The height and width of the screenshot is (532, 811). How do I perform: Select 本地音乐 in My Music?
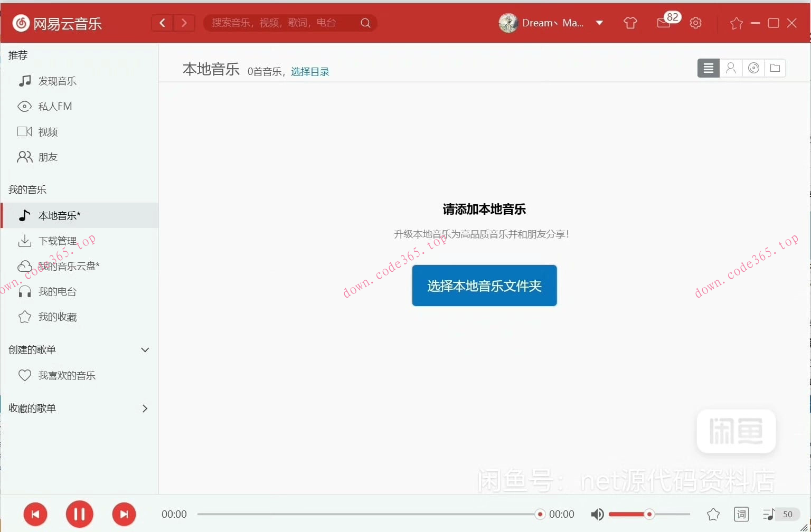tap(59, 215)
